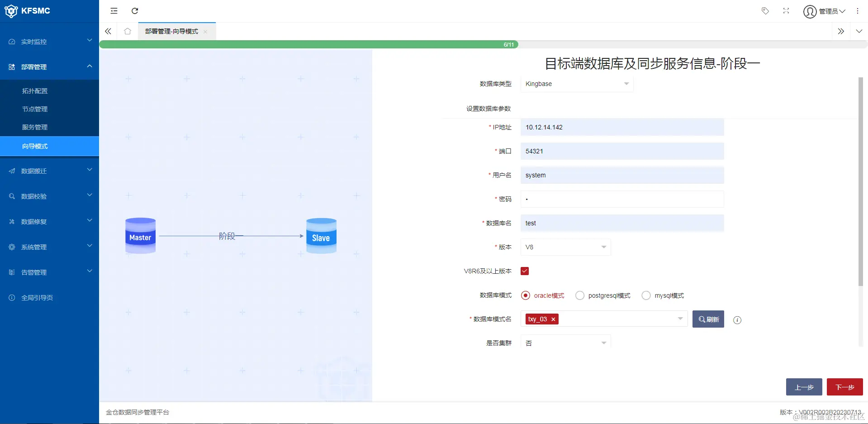
Task: Click the Slave database icon
Action: pyautogui.click(x=321, y=236)
